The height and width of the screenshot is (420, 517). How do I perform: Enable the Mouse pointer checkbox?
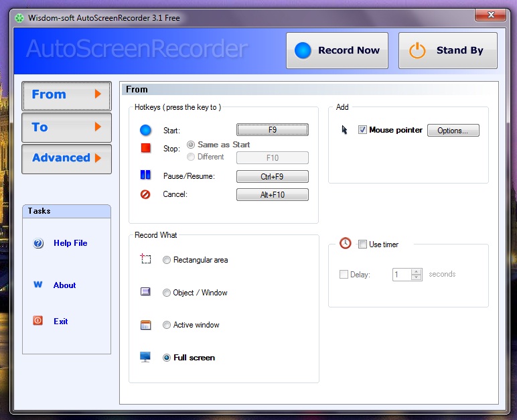pos(362,130)
